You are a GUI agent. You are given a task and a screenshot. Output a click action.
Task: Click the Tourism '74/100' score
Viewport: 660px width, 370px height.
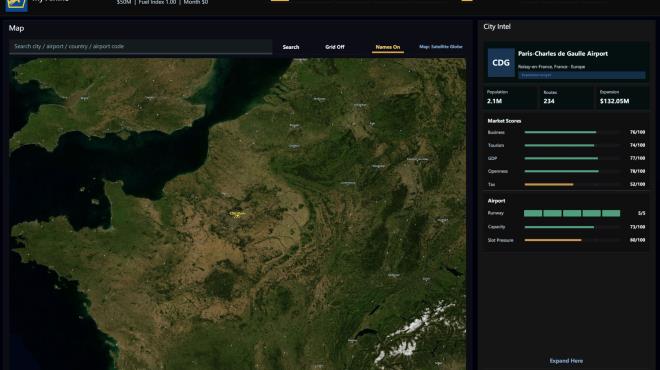pos(637,145)
